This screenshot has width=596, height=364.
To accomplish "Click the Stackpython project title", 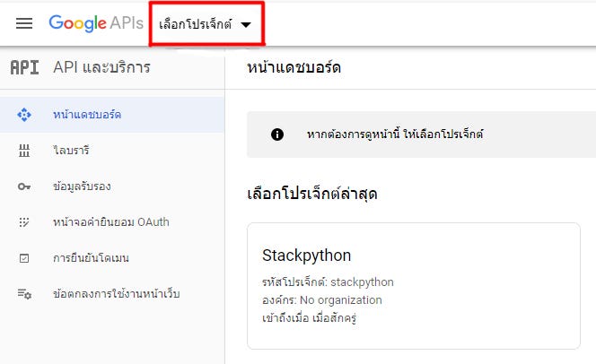I will 306,256.
